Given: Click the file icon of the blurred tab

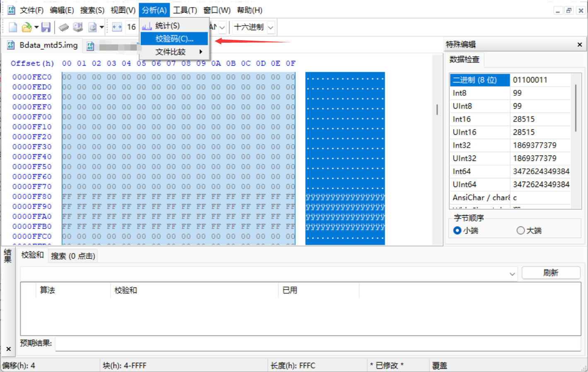Looking at the screenshot, I should click(90, 46).
